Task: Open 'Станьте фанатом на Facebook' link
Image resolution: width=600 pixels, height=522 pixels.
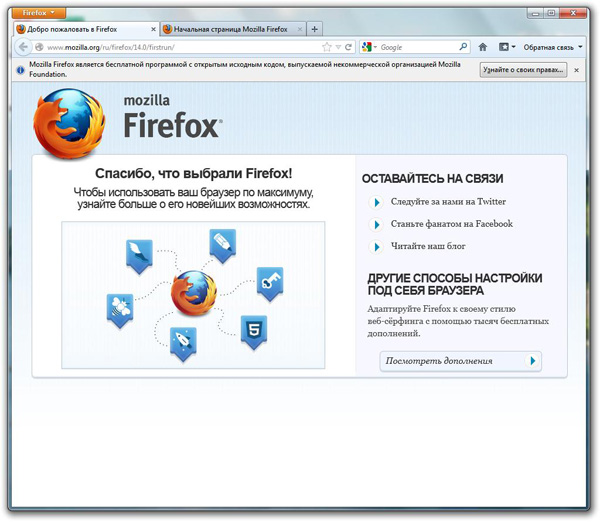Action: (x=452, y=224)
